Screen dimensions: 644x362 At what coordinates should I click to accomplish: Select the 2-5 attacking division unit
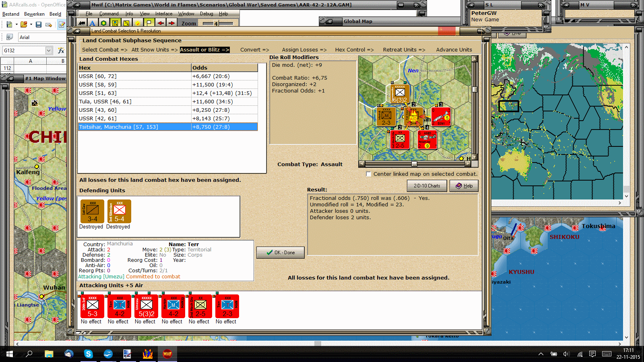click(200, 306)
